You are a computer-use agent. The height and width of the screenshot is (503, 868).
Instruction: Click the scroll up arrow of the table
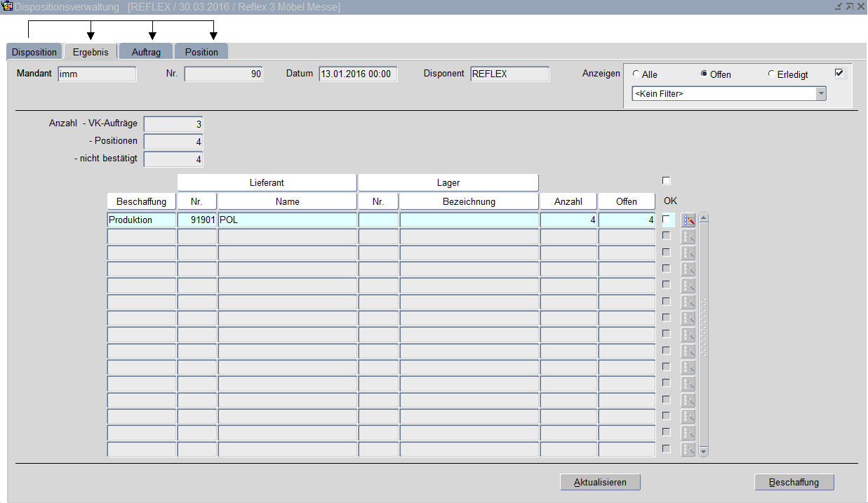704,217
